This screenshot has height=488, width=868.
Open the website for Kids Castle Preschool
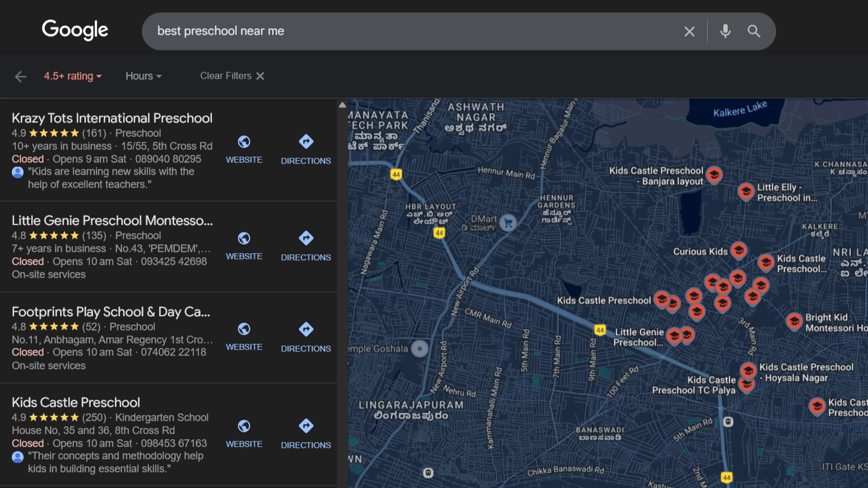tap(244, 433)
